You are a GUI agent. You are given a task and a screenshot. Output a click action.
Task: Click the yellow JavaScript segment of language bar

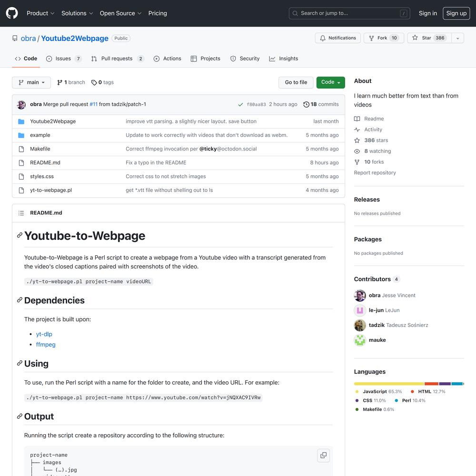tap(389, 384)
